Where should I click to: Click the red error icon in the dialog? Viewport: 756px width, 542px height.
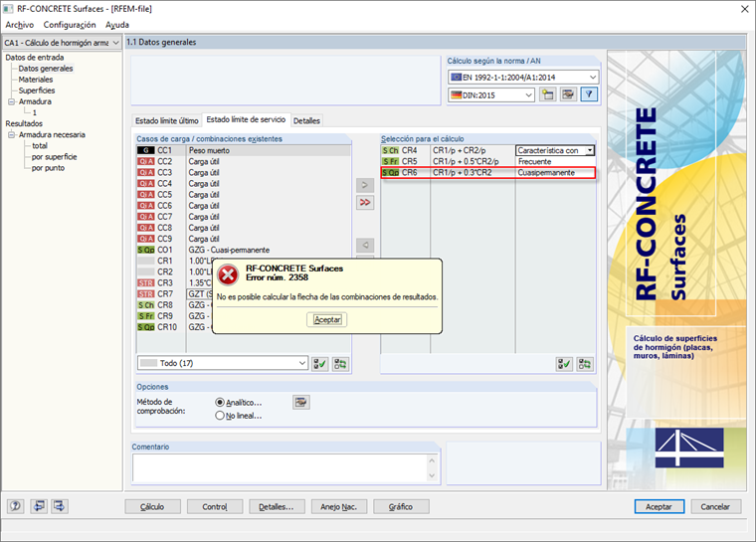[x=228, y=274]
